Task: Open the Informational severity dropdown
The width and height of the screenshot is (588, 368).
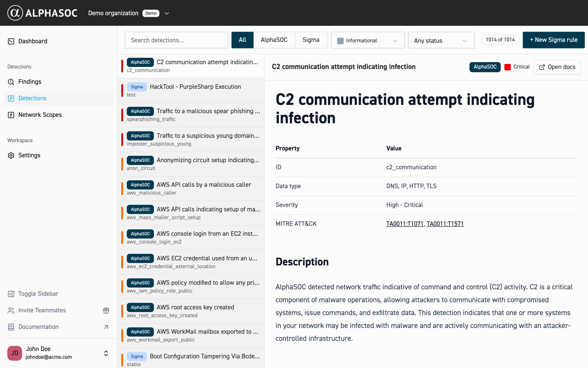Action: point(368,40)
